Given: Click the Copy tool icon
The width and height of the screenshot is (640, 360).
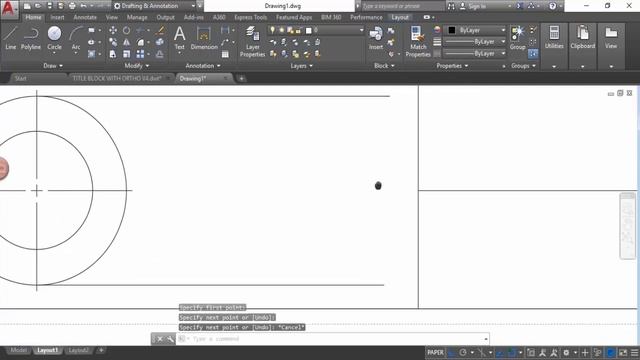Looking at the screenshot, I should [x=113, y=42].
